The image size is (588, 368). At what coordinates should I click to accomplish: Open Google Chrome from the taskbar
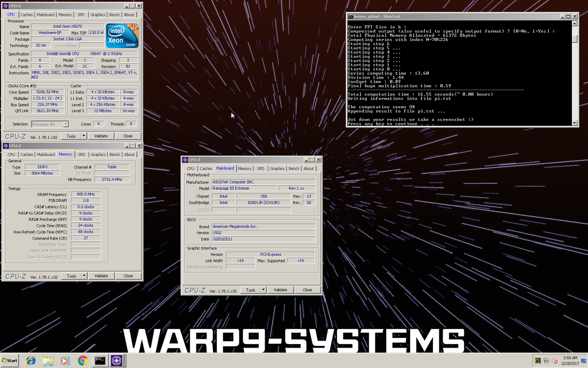83,361
